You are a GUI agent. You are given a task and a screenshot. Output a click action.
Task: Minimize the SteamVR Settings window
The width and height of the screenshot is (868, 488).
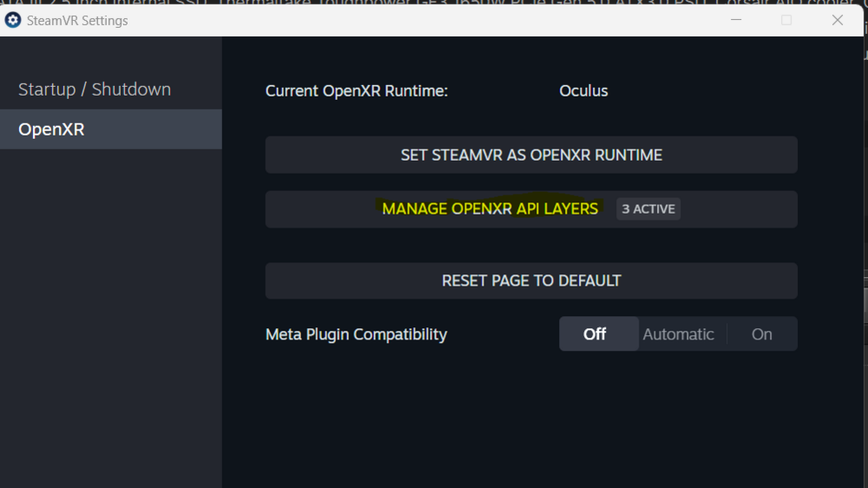pyautogui.click(x=736, y=20)
